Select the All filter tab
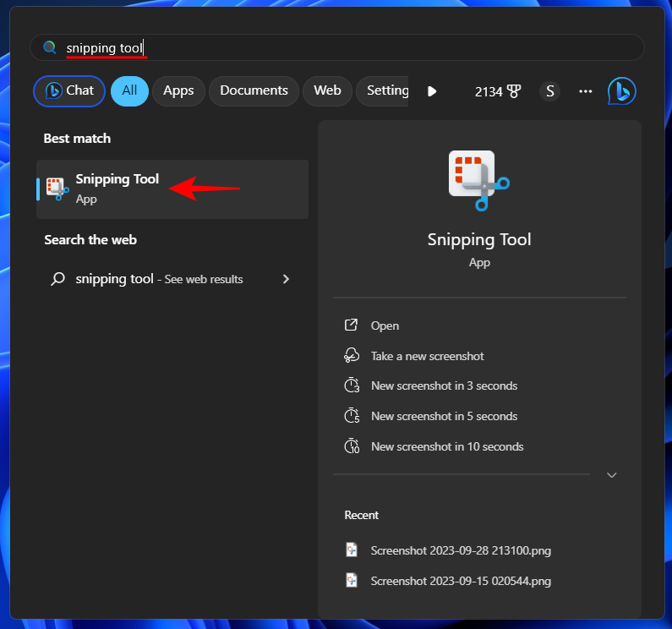 [x=129, y=91]
